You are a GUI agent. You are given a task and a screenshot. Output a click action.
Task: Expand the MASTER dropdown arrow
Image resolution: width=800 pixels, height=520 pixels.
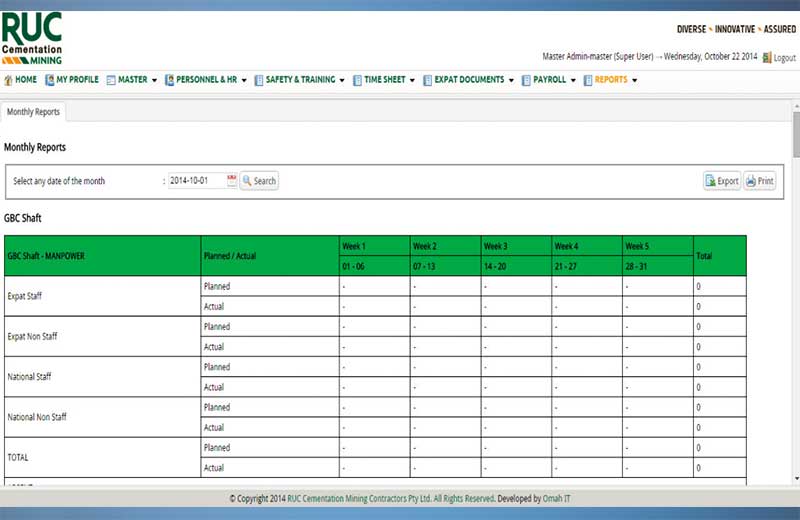pyautogui.click(x=155, y=80)
